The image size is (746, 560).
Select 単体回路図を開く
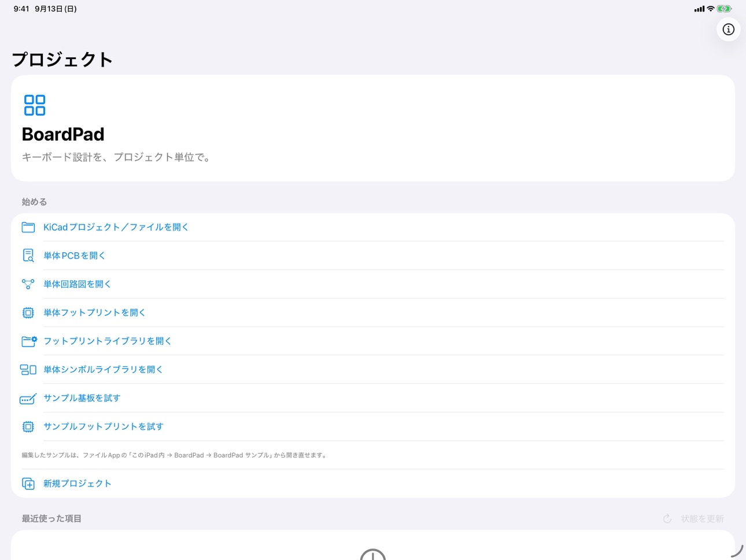click(373, 284)
